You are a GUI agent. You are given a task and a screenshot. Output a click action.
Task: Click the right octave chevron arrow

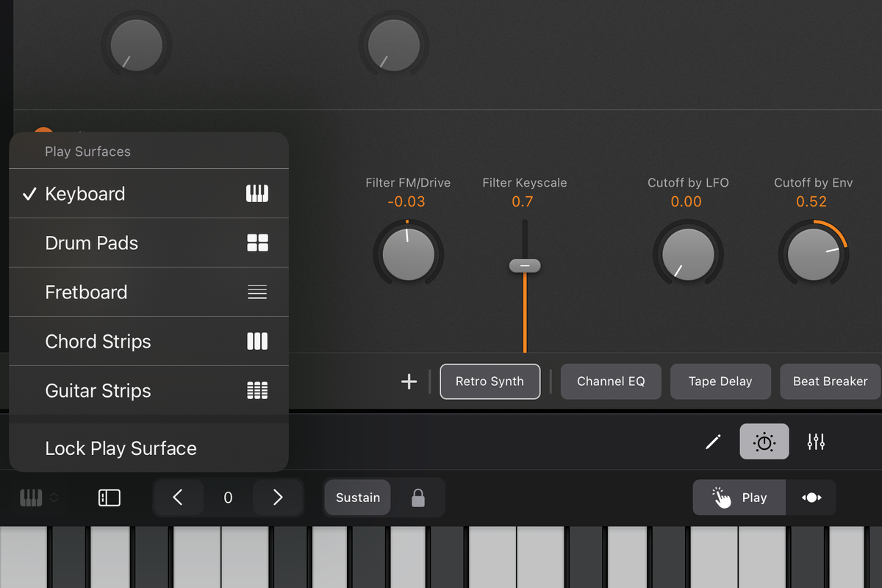pyautogui.click(x=277, y=498)
